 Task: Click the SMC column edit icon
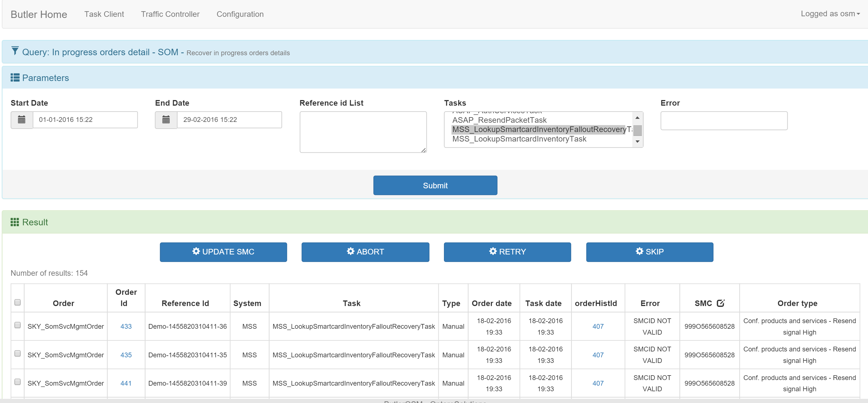[x=720, y=303]
